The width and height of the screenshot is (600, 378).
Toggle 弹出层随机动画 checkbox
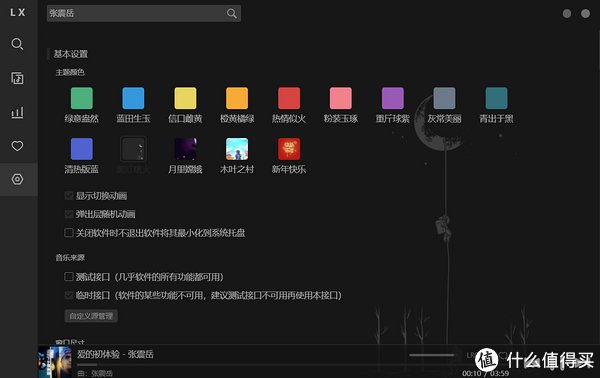(x=69, y=214)
